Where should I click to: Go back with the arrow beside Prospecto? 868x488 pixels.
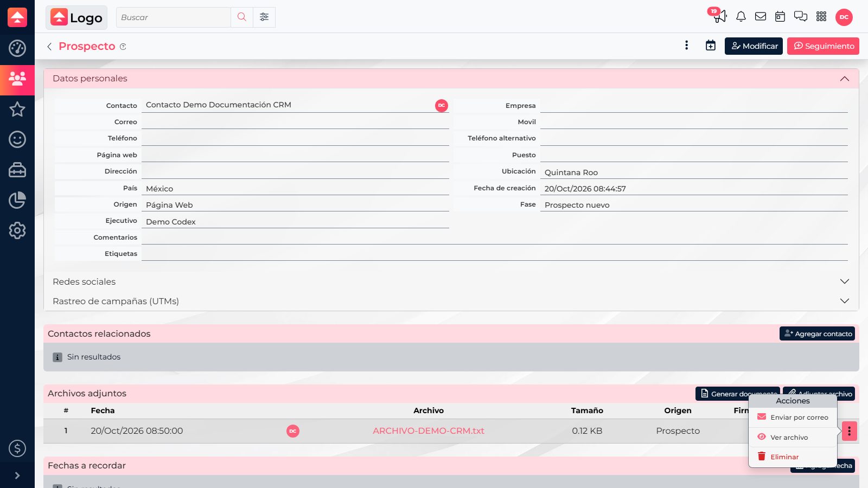pyautogui.click(x=49, y=47)
